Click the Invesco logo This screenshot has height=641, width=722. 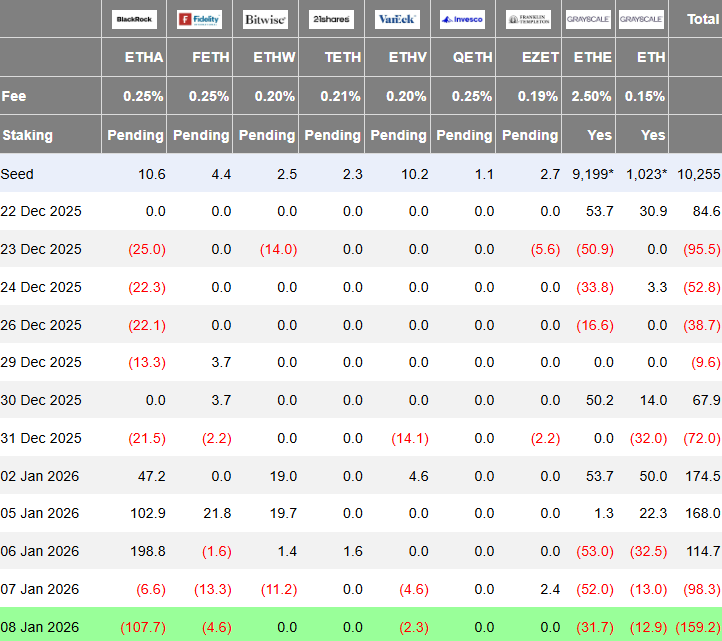pyautogui.click(x=462, y=19)
